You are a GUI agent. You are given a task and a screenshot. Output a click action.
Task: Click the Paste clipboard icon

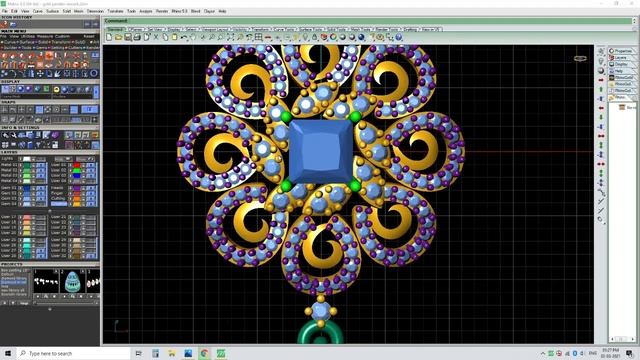click(174, 37)
